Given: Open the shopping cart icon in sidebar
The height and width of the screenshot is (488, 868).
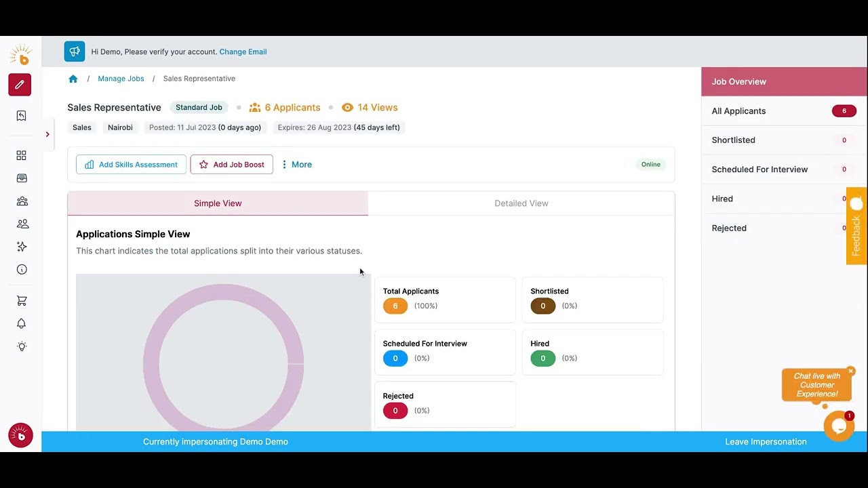Looking at the screenshot, I should (x=22, y=300).
